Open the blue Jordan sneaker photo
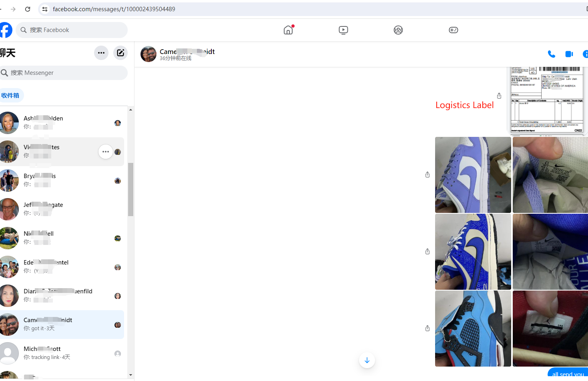This screenshot has height=381, width=588. point(473,329)
